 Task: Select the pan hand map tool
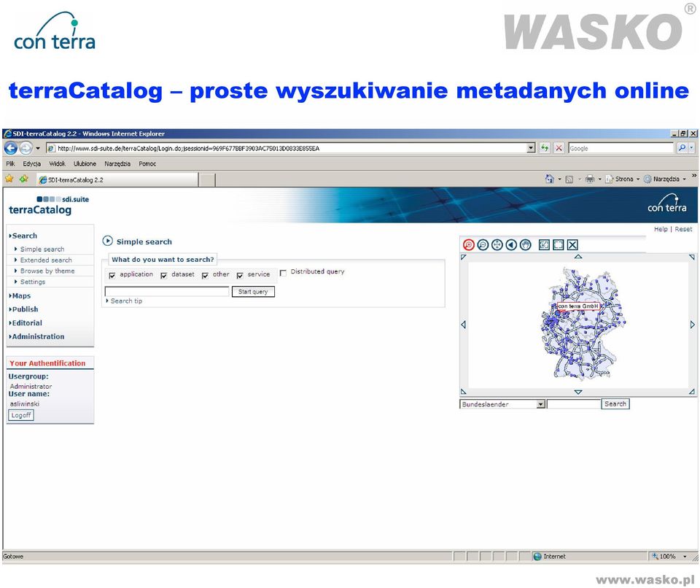[x=526, y=245]
